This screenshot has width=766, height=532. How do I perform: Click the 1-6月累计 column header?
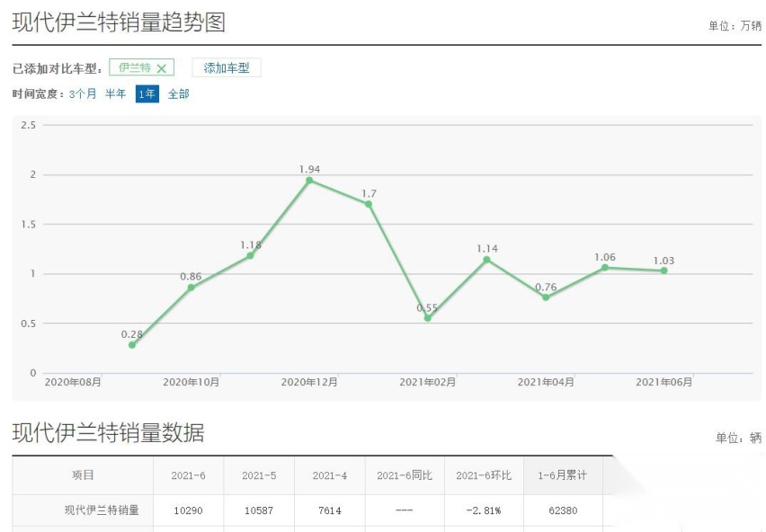(x=562, y=475)
